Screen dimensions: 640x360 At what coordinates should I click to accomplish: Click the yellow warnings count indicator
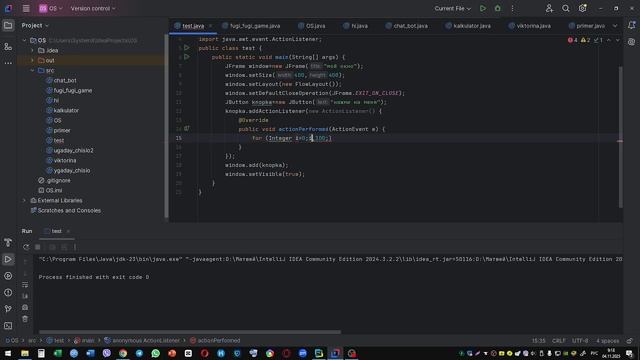tap(585, 40)
